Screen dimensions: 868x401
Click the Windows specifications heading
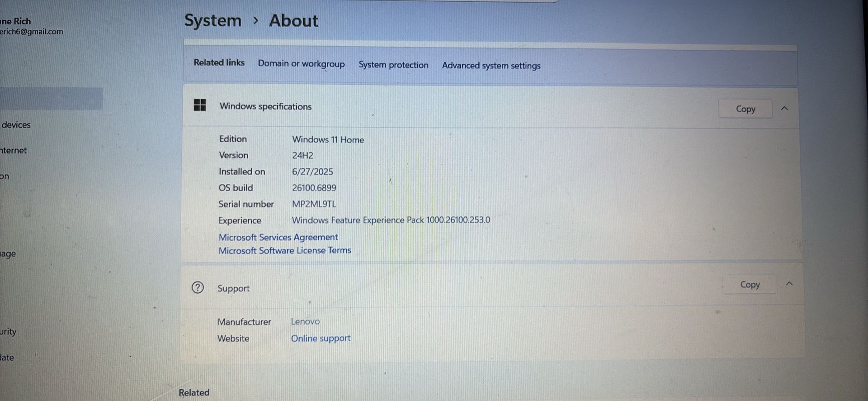pos(265,106)
